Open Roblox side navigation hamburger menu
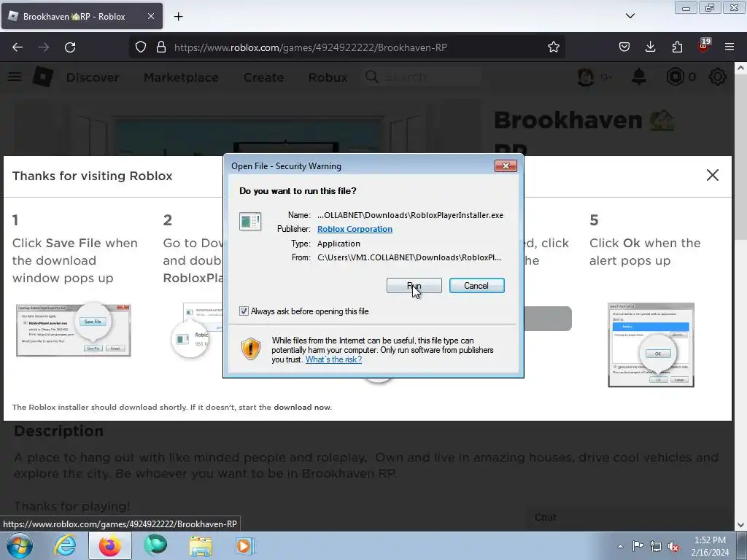Screen dimensions: 747x560 coord(15,77)
